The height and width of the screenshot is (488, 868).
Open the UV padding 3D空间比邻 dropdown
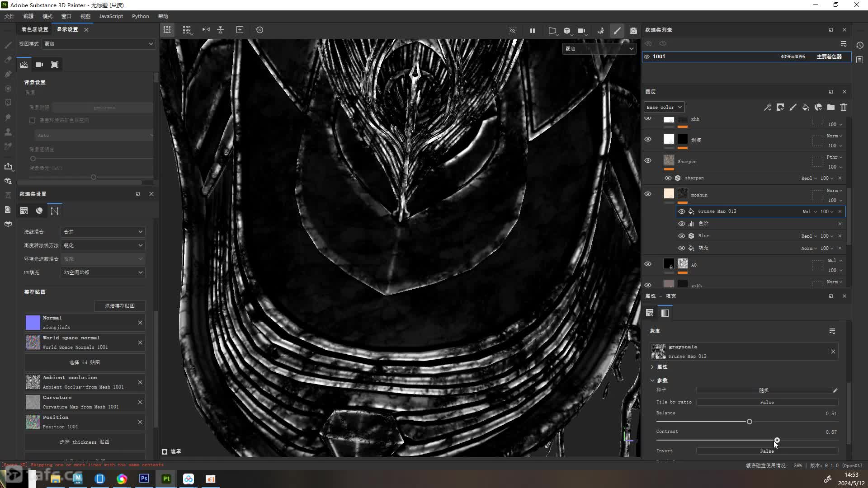tap(103, 272)
